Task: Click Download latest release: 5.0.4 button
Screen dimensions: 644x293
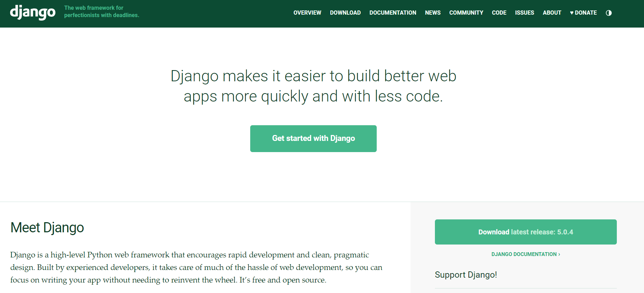Action: pos(526,232)
